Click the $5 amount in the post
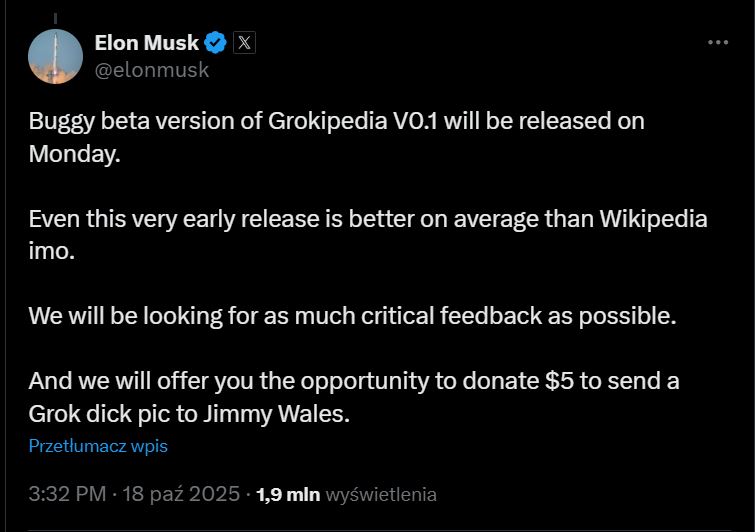This screenshot has width=755, height=532. 559,381
